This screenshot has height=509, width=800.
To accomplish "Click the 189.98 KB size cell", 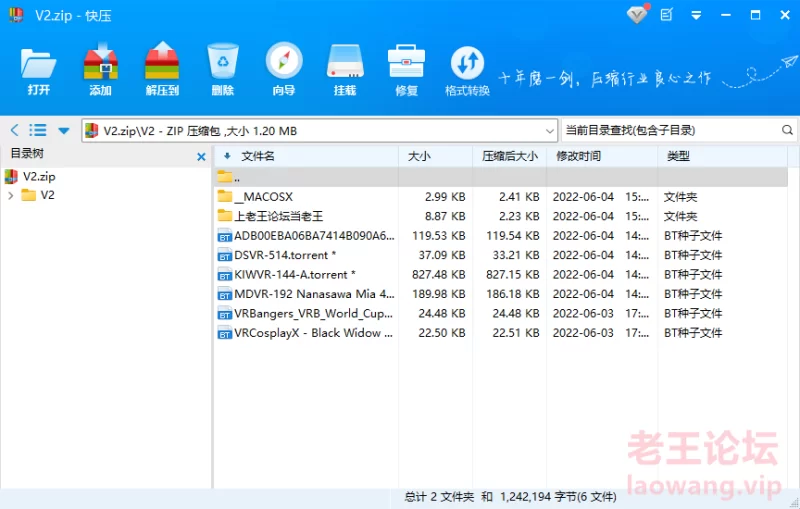I will coord(439,294).
